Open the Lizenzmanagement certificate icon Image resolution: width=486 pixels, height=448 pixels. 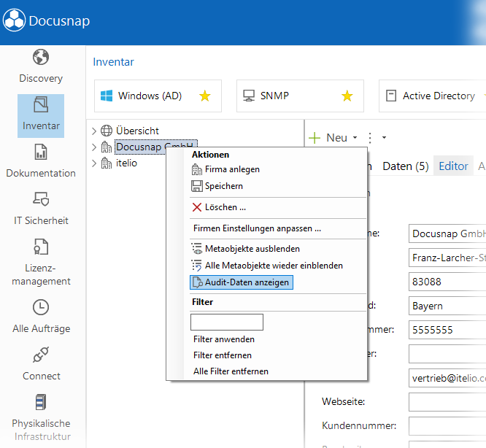[x=41, y=247]
